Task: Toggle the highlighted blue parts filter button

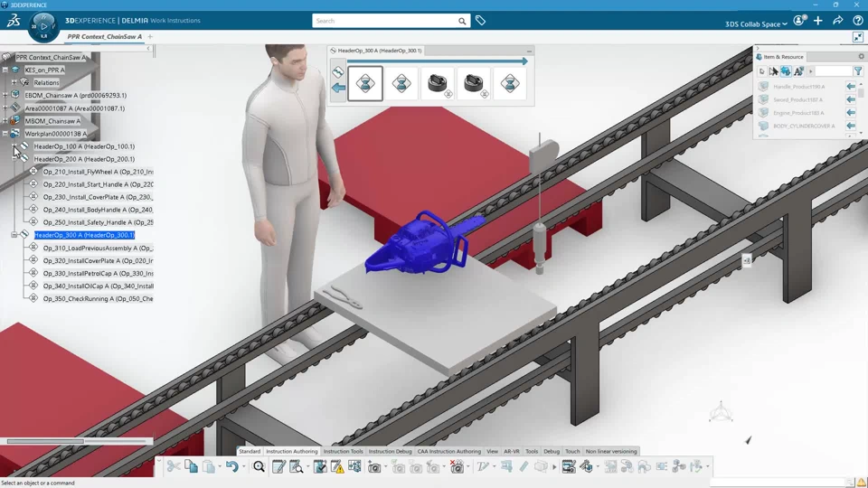Action: pos(786,71)
